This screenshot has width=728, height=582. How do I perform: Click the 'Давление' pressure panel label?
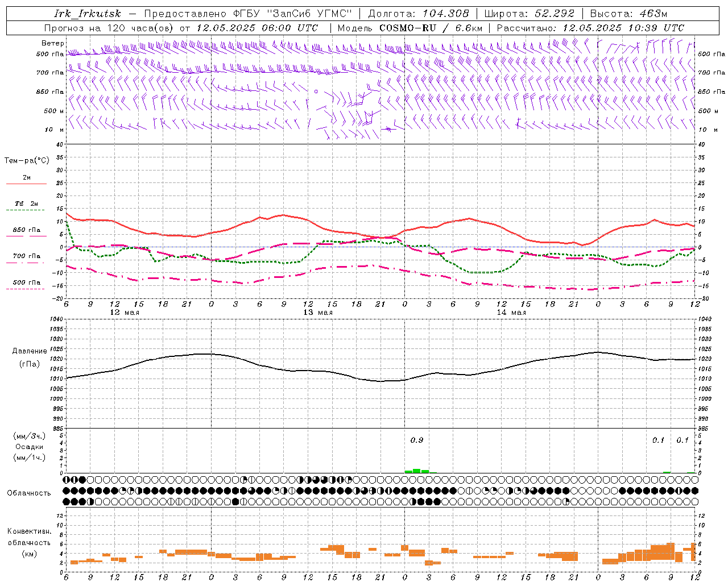[x=30, y=351]
